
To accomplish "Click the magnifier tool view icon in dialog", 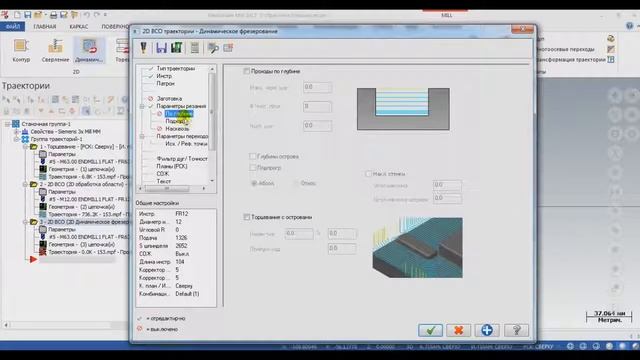I will pyautogui.click(x=213, y=48).
